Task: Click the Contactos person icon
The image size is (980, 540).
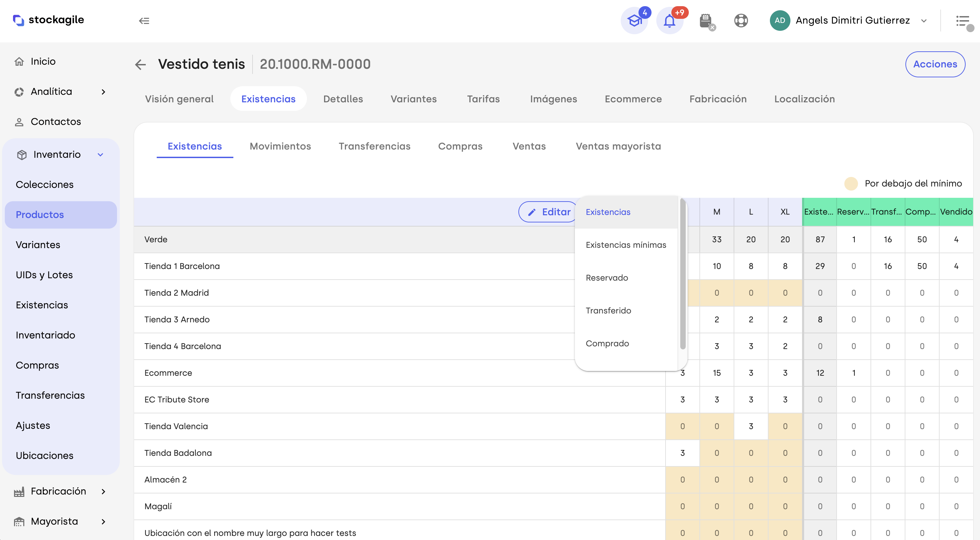Action: click(19, 122)
